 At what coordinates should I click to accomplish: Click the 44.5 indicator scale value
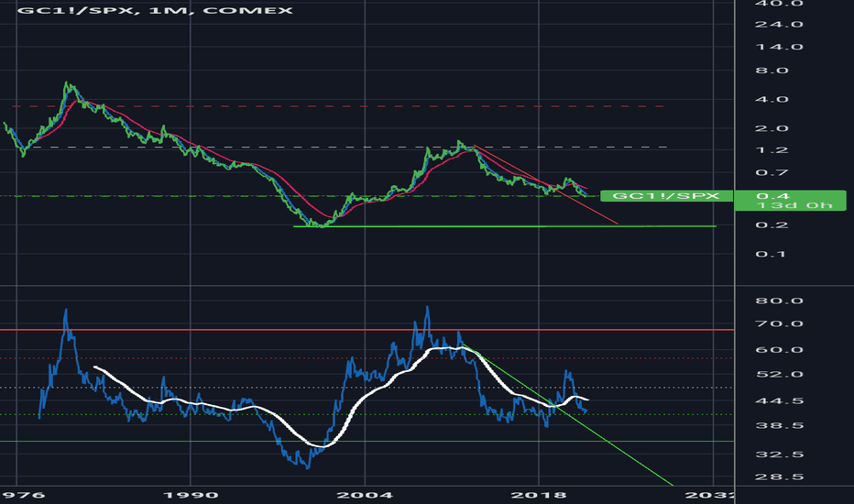tap(779, 401)
